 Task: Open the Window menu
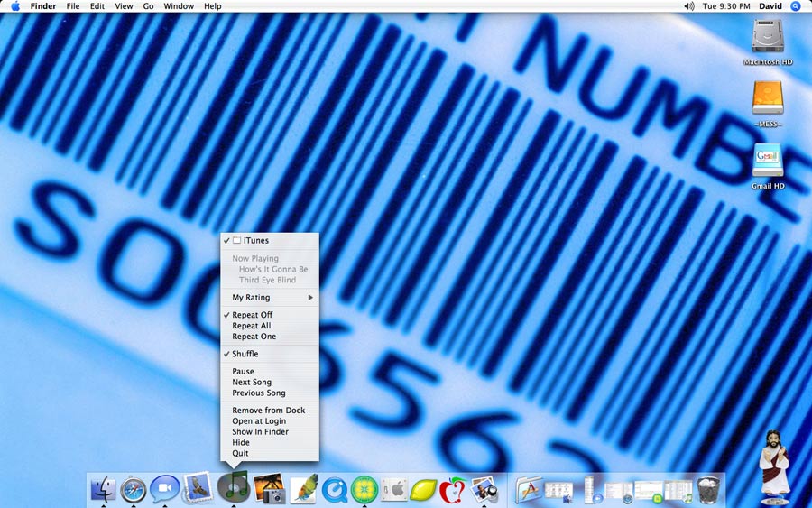pos(179,6)
